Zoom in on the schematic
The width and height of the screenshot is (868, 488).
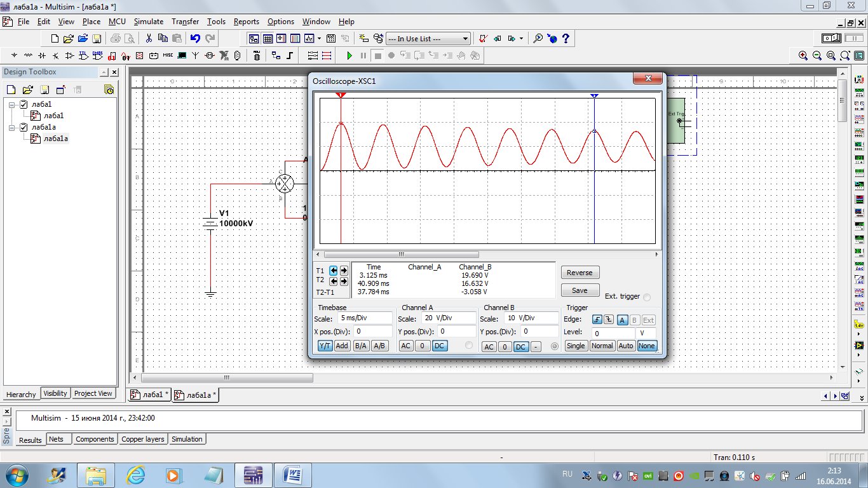click(803, 56)
